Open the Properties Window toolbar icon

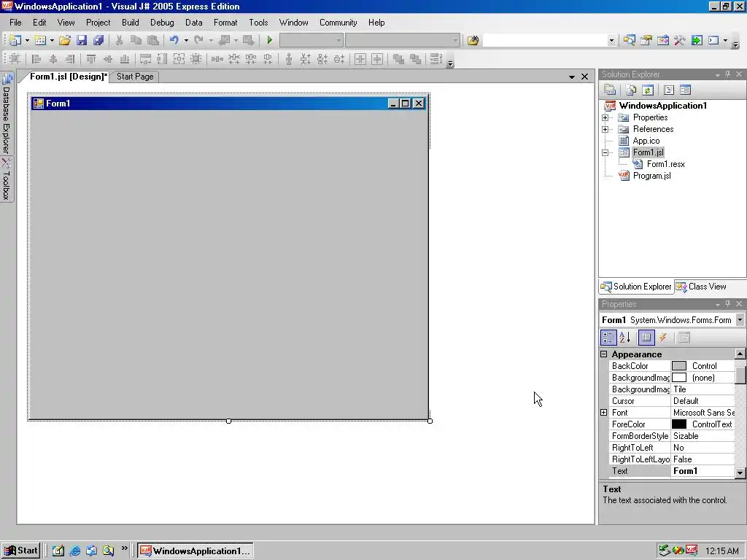[646, 41]
